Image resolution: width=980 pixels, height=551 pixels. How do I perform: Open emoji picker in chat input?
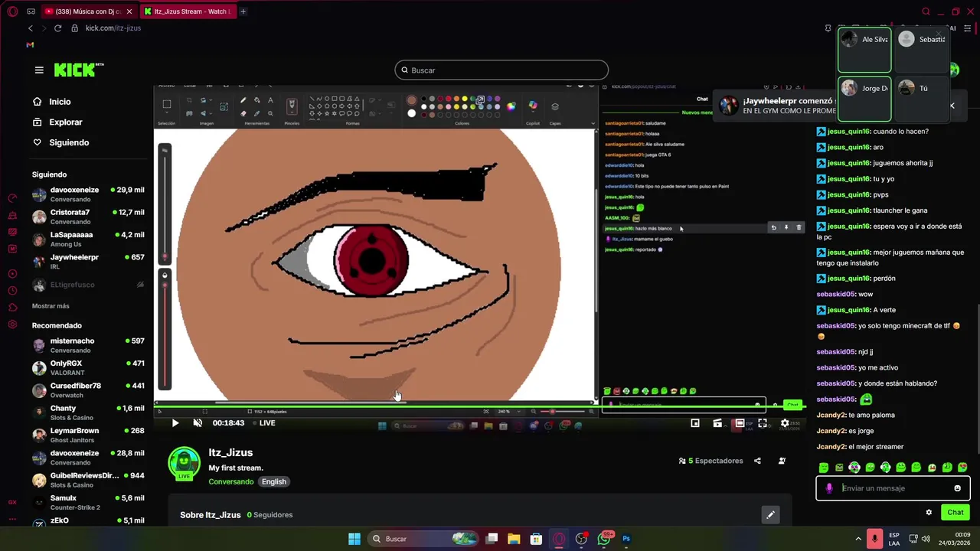tap(957, 488)
